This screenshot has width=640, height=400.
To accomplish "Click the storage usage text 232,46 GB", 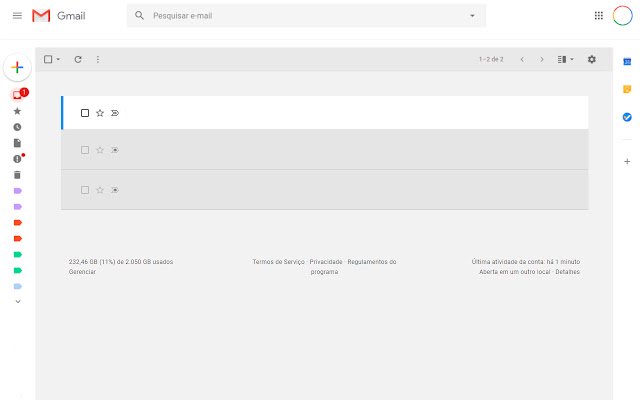I will [x=121, y=262].
